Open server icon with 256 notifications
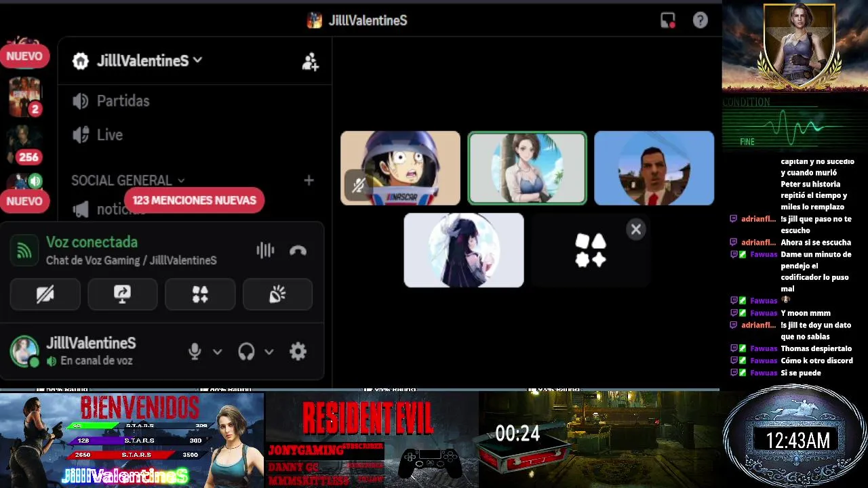 (x=25, y=144)
